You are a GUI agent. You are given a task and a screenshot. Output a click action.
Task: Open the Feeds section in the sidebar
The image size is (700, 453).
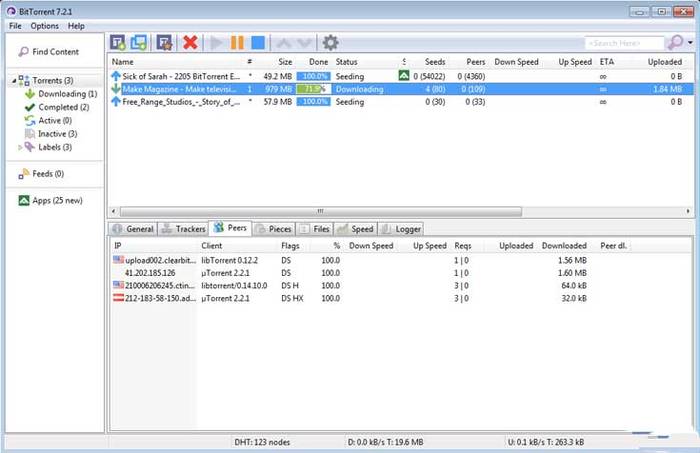[x=46, y=174]
